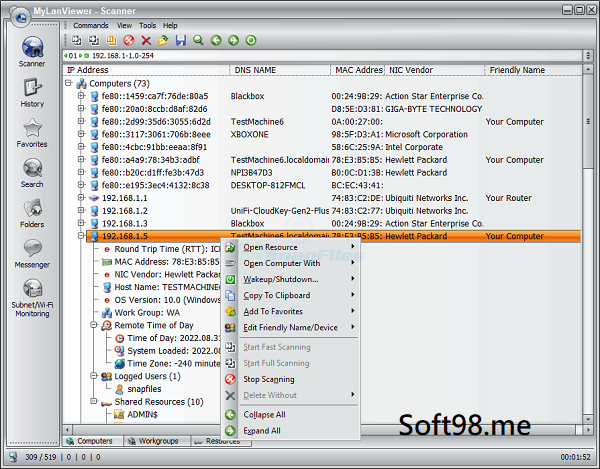Click the vertical scrollbar up arrow
Viewport: 600px width, 469px height.
tap(588, 70)
